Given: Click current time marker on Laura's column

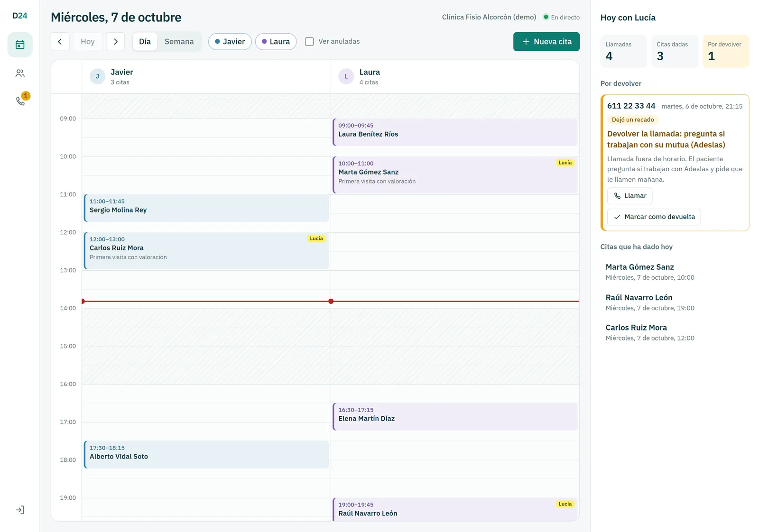Looking at the screenshot, I should pos(331,302).
